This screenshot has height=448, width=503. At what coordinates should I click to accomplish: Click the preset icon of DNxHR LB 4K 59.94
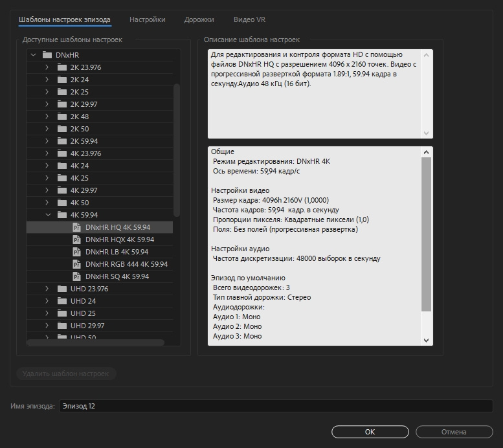click(x=76, y=252)
